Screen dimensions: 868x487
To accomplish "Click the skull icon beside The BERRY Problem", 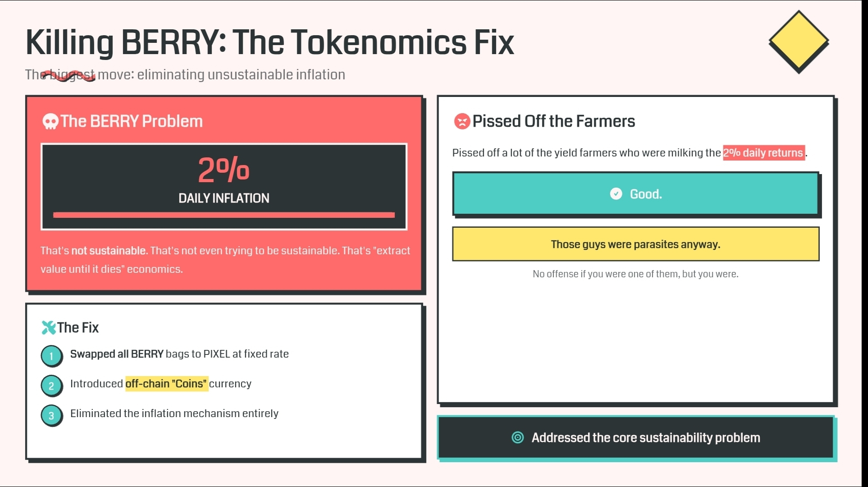I will pos(50,121).
